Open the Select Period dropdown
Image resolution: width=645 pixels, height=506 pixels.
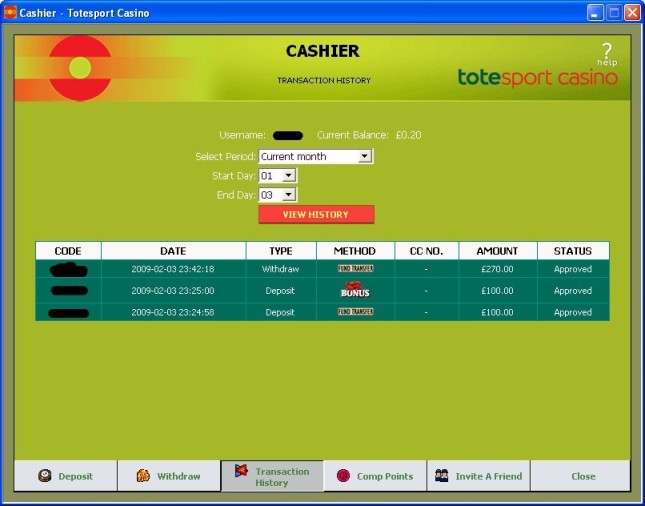[316, 156]
